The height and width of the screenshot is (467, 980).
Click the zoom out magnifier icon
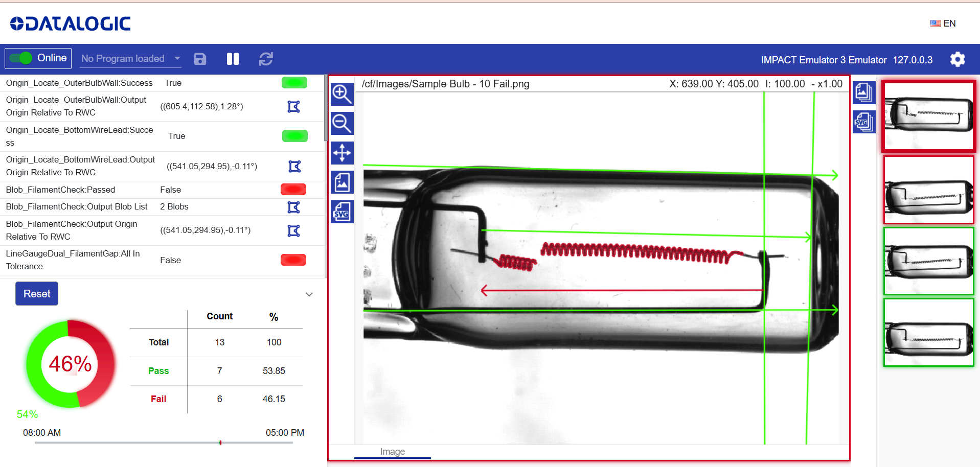coord(341,123)
